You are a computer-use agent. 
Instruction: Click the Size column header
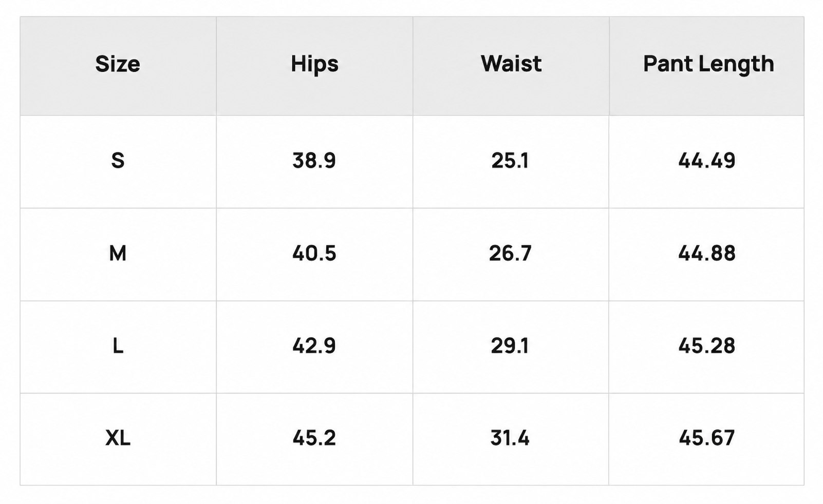[x=118, y=64]
